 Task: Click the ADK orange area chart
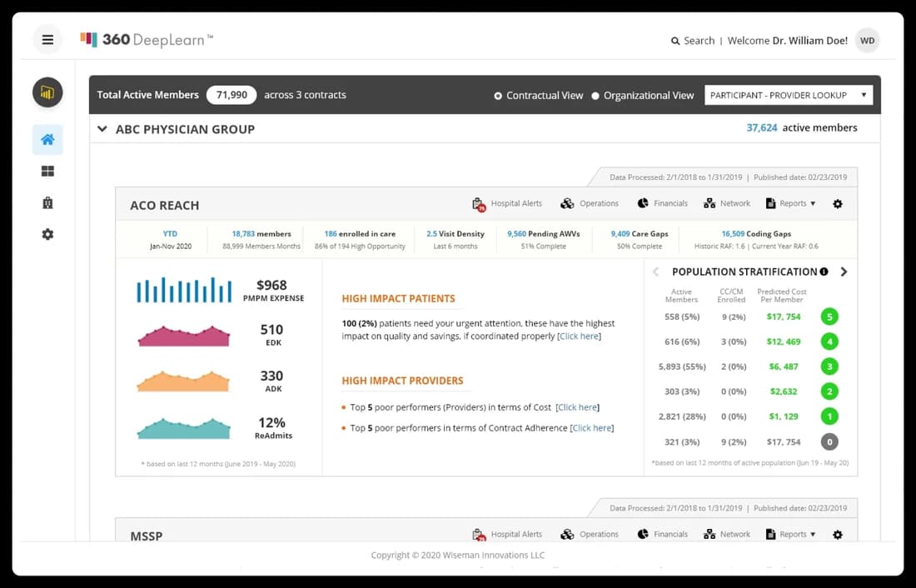183,381
